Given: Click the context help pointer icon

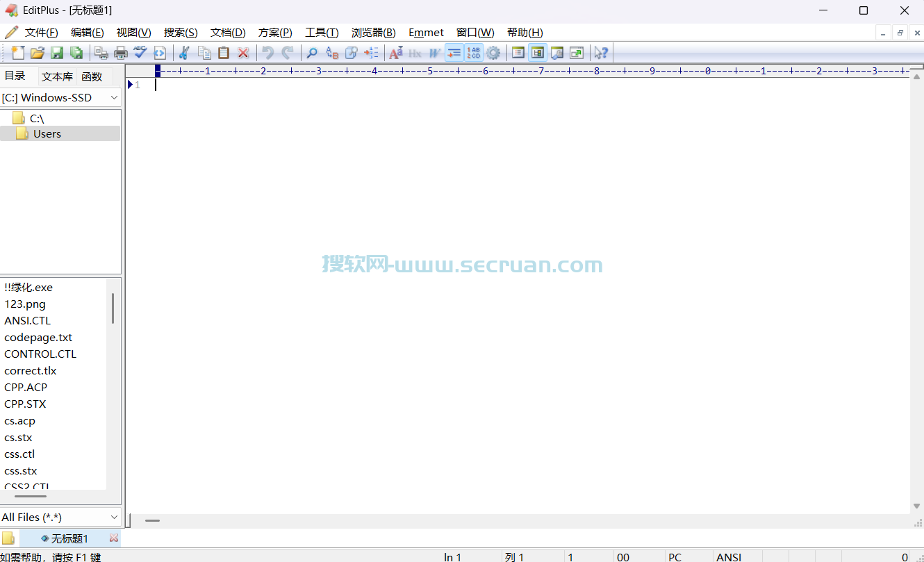Looking at the screenshot, I should [601, 53].
